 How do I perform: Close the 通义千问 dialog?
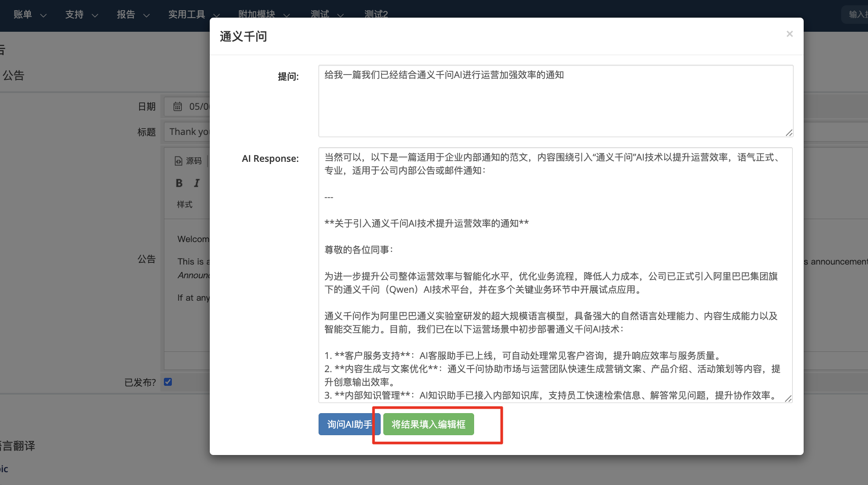[789, 34]
